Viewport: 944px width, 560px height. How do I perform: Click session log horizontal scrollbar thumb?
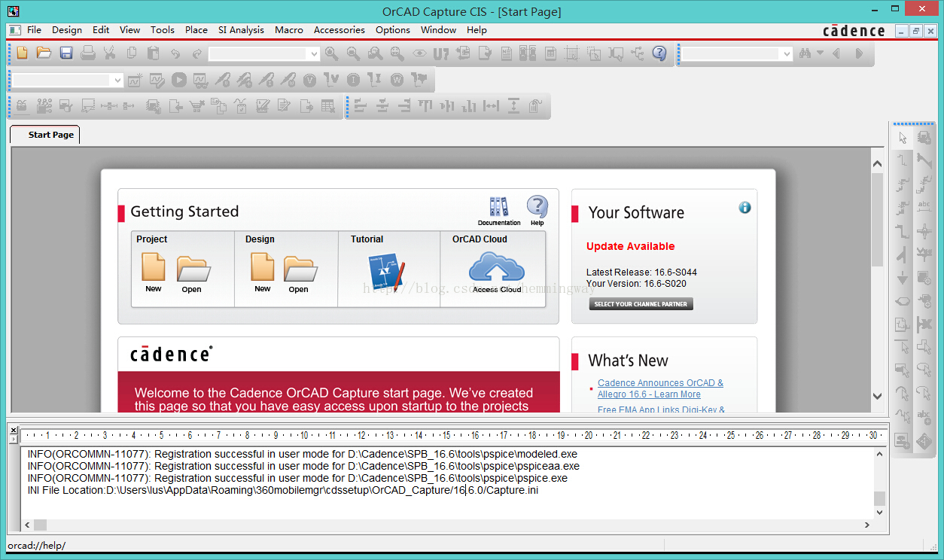tap(40, 525)
